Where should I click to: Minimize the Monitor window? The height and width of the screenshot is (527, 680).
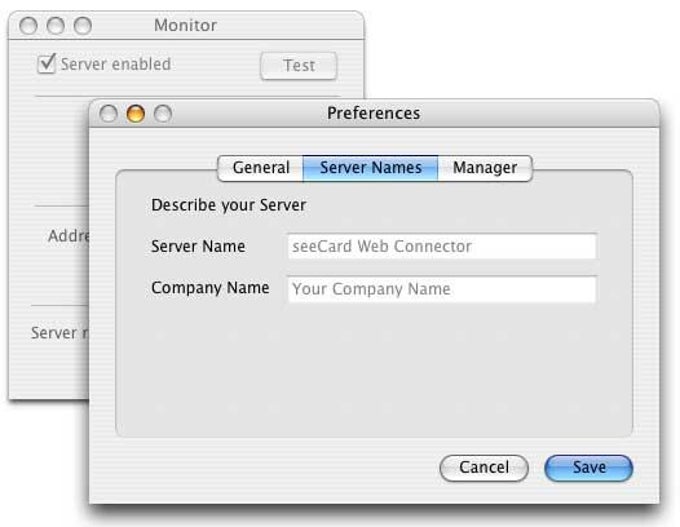pyautogui.click(x=55, y=25)
